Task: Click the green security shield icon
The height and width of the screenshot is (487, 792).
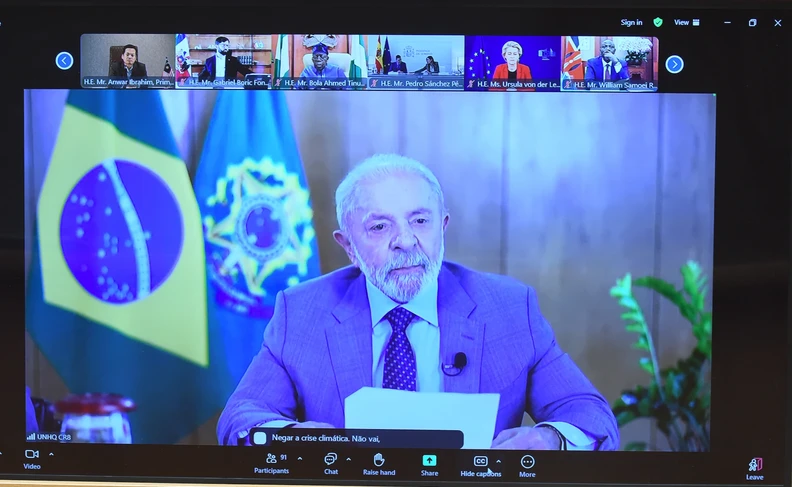Action: tap(658, 22)
